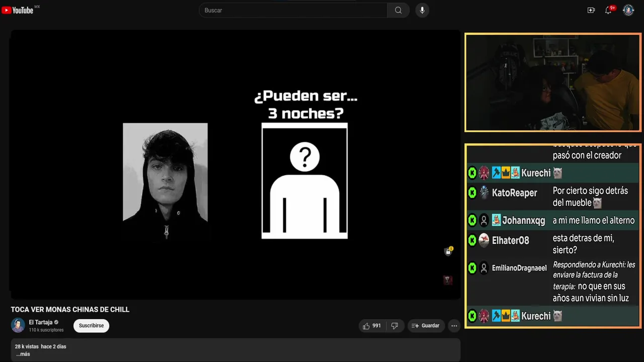
Task: Click the username Johannxqg in chat
Action: pyautogui.click(x=523, y=220)
